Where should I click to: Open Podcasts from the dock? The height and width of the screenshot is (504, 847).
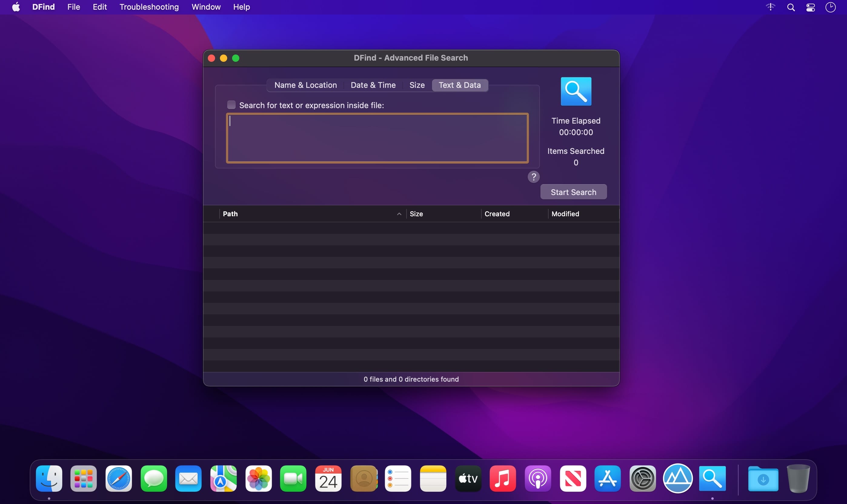pos(538,479)
